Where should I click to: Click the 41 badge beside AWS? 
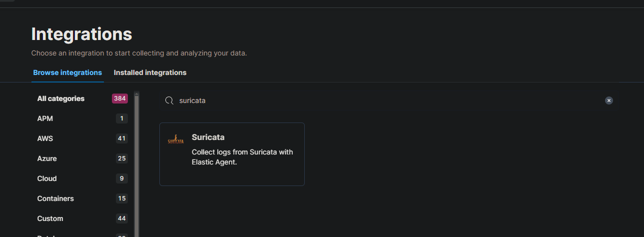point(122,138)
